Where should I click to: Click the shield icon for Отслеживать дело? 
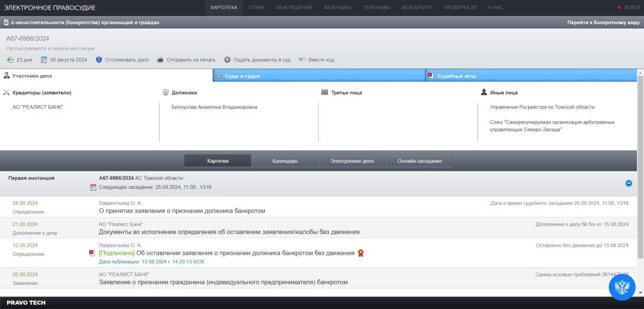(99, 60)
